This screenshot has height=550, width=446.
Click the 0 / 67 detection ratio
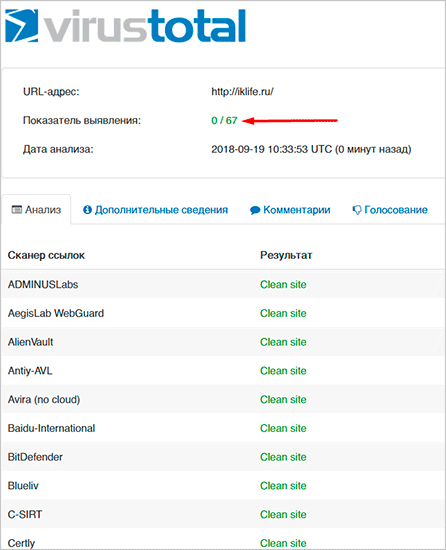pos(224,120)
